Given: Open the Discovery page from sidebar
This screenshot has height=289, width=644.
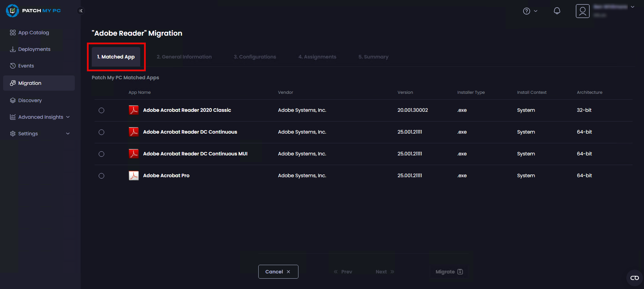Looking at the screenshot, I should tap(30, 100).
